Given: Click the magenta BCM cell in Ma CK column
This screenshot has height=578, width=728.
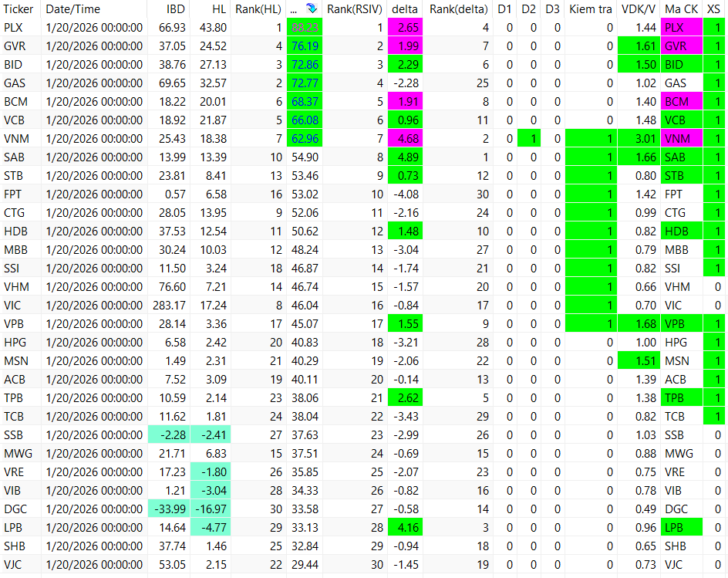Looking at the screenshot, I should [x=682, y=102].
